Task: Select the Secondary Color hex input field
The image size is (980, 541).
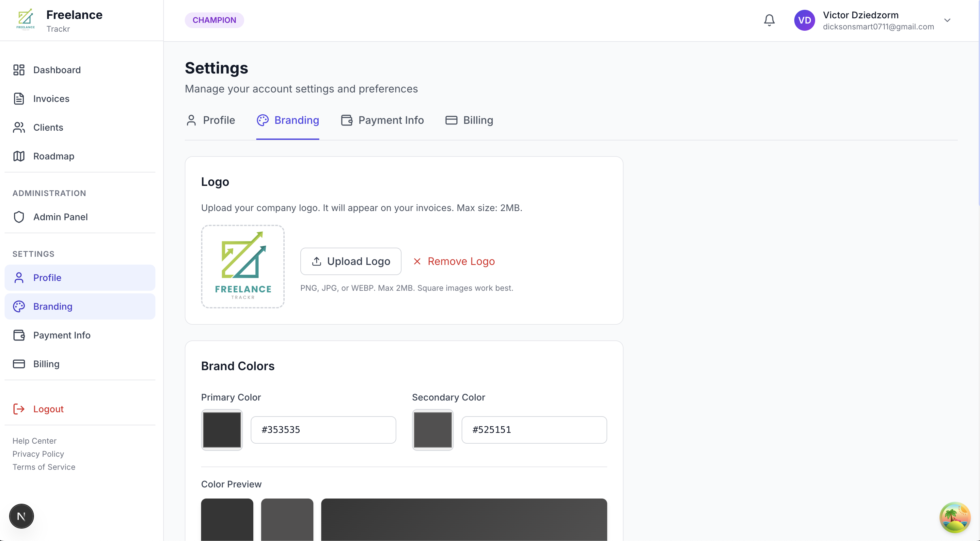Action: point(534,430)
